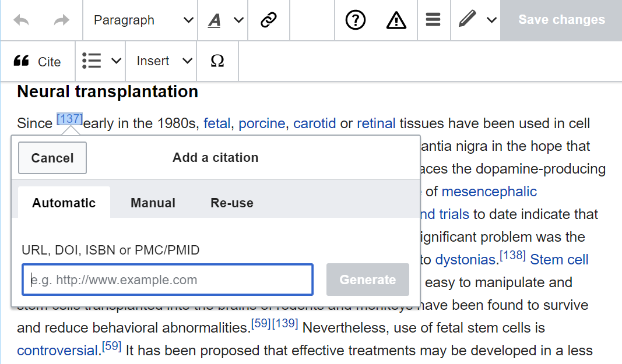Image resolution: width=622 pixels, height=364 pixels.
Task: Click the [138] reference marker
Action: (512, 255)
